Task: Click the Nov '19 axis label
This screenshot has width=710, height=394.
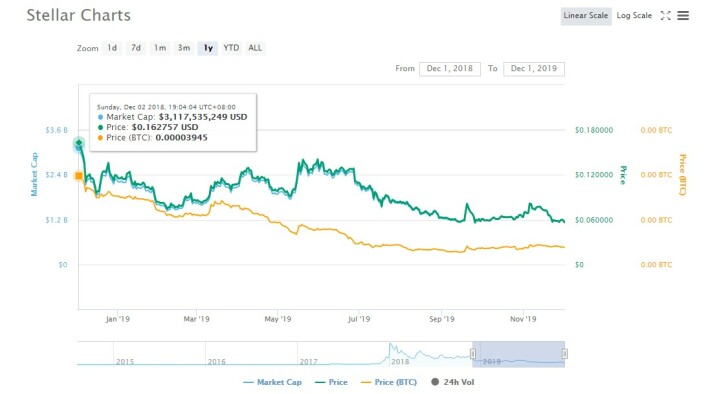Action: coord(523,319)
